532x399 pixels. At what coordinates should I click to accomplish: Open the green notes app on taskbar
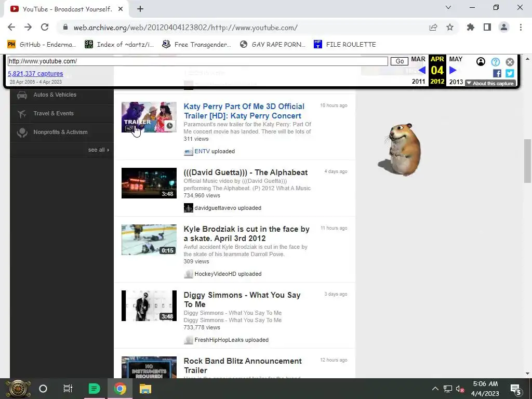click(94, 389)
